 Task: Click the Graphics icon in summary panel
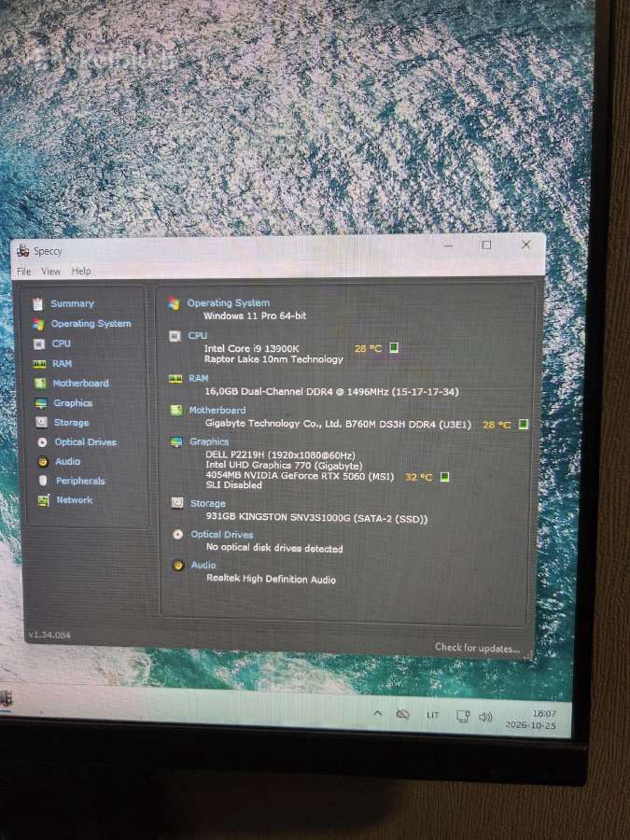[x=176, y=442]
